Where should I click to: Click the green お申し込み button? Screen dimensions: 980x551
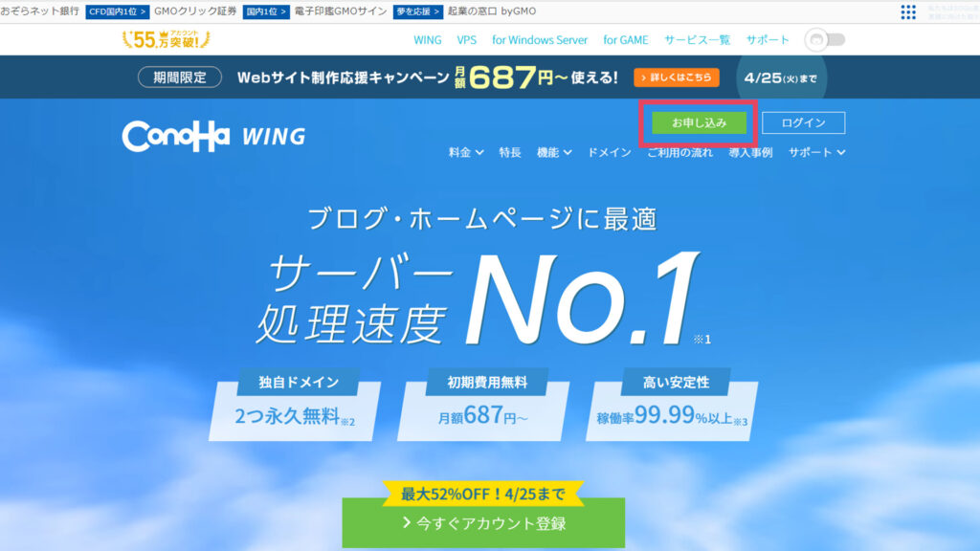pyautogui.click(x=699, y=122)
